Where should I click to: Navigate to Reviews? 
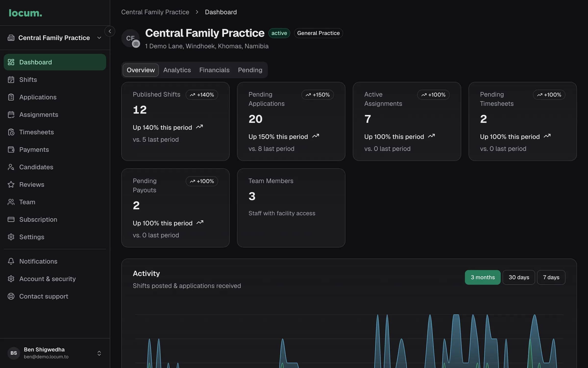click(x=55, y=184)
